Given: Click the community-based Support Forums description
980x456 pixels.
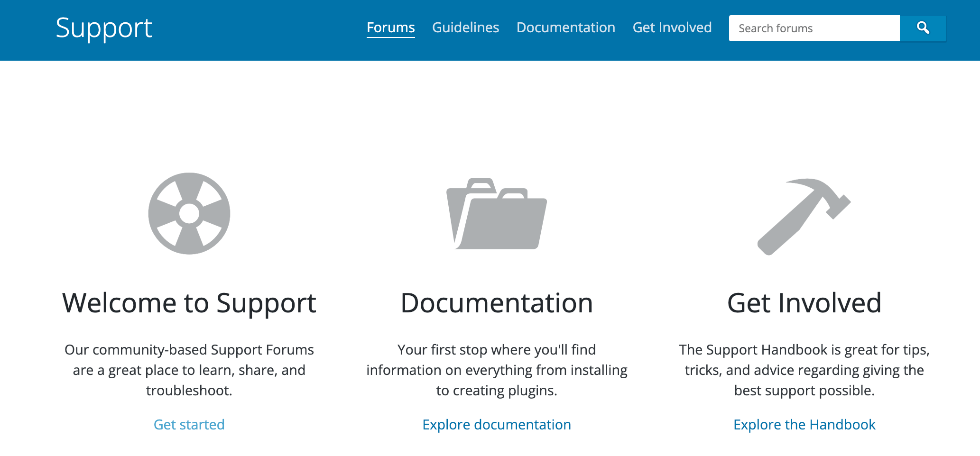Looking at the screenshot, I should (x=189, y=370).
